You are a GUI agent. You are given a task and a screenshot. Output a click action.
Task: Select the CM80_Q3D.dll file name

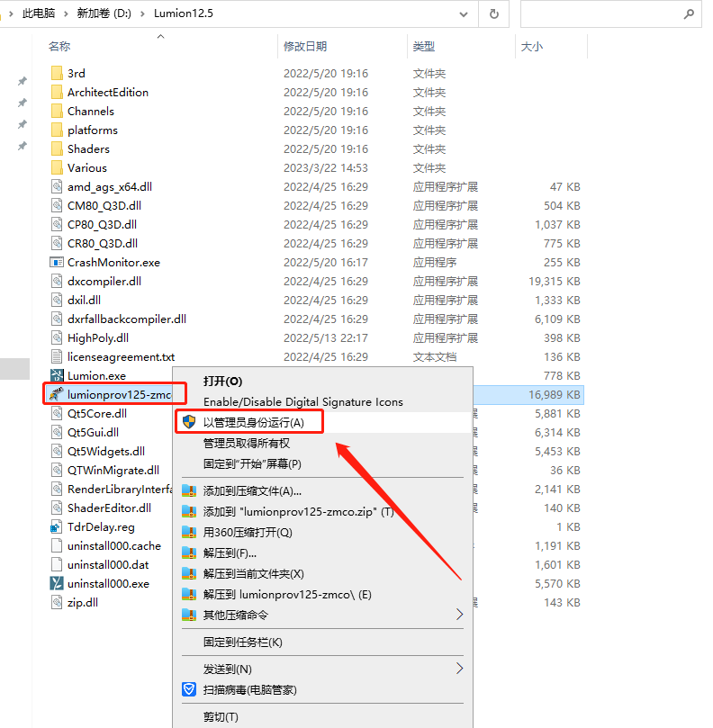104,205
